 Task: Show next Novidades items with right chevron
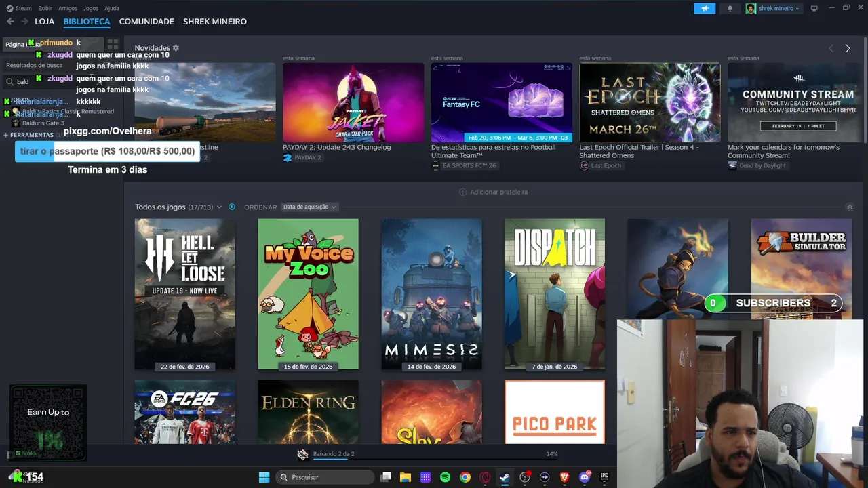point(848,48)
